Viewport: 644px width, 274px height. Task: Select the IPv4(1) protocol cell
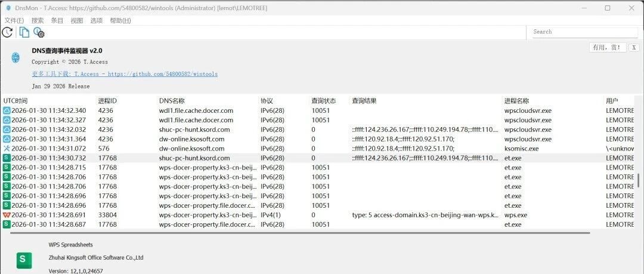271,215
